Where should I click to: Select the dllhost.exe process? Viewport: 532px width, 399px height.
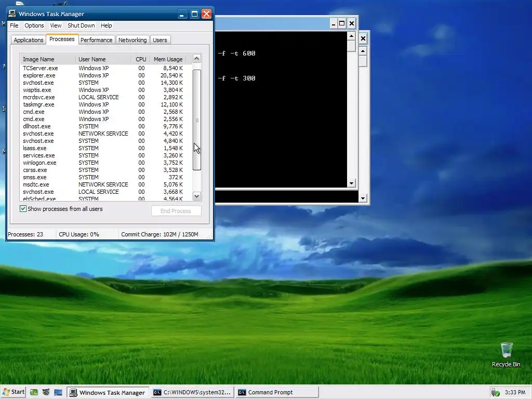[x=103, y=126]
